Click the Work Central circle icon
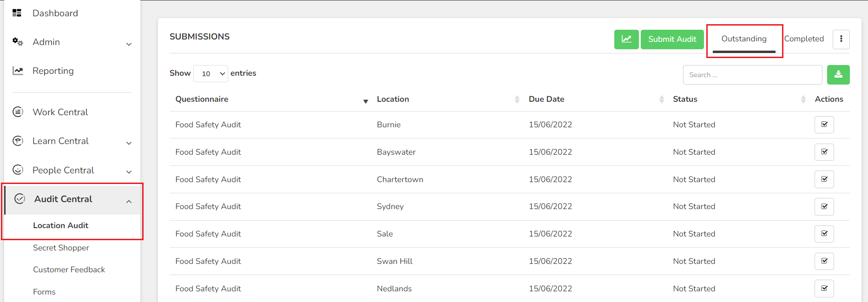This screenshot has height=302, width=868. 18,112
